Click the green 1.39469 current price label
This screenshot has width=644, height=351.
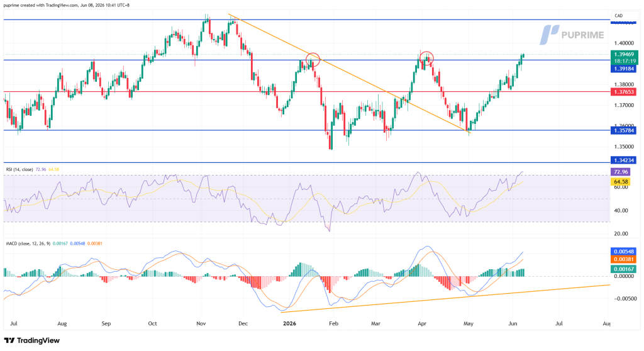point(625,54)
